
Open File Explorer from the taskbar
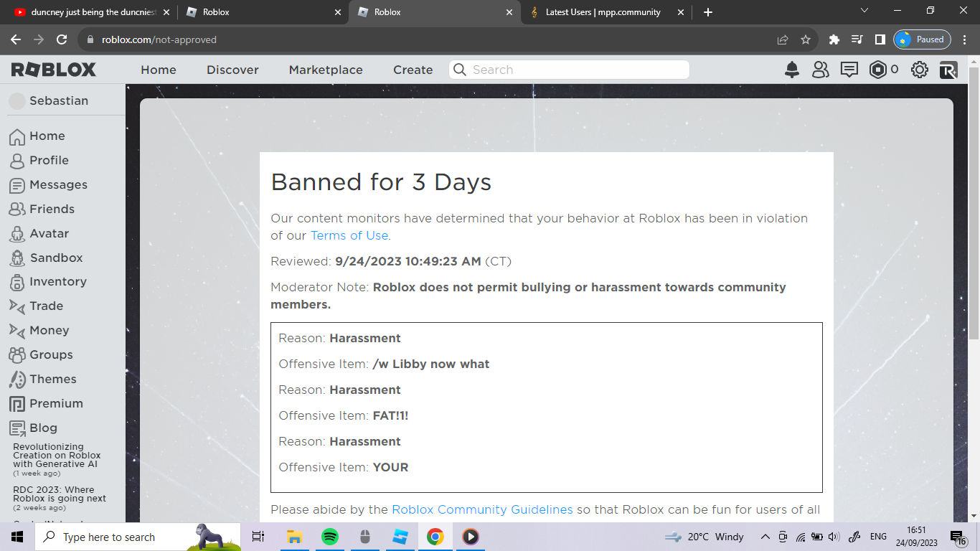tap(294, 537)
